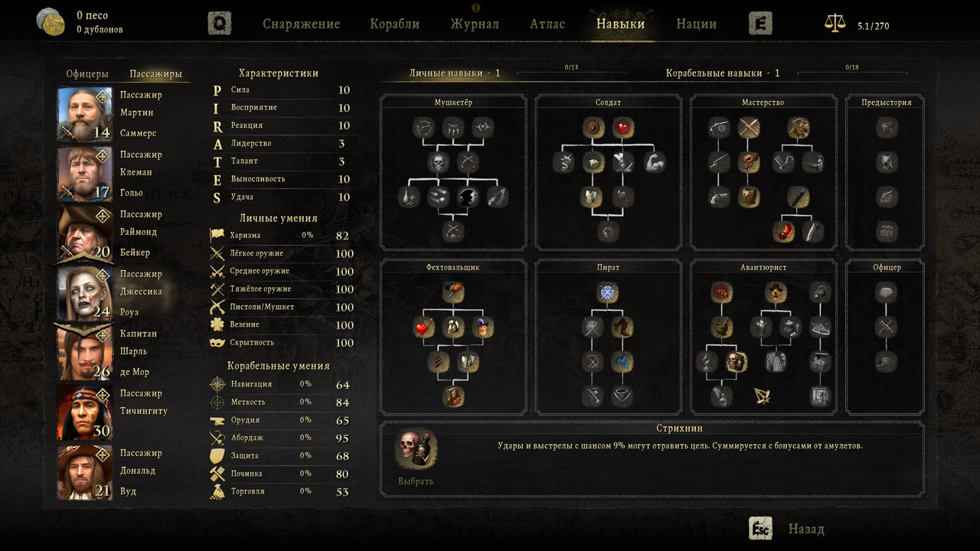
Task: Click the gold coins icon at top left
Action: (x=51, y=22)
